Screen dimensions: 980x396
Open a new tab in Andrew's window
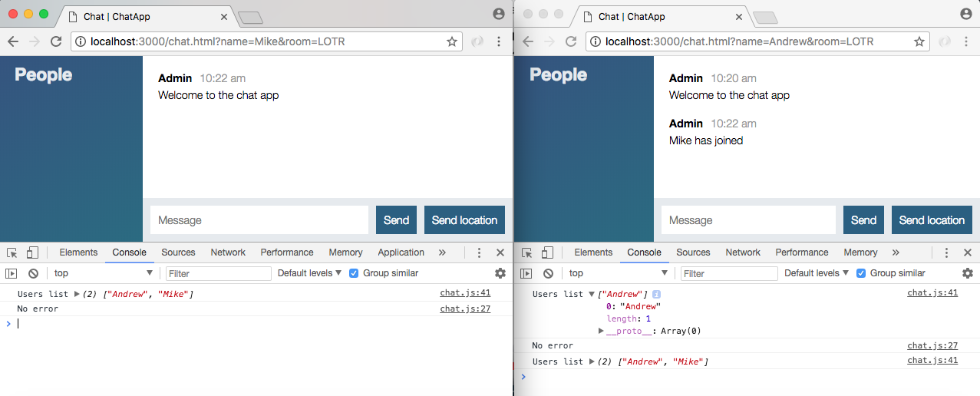click(x=764, y=18)
